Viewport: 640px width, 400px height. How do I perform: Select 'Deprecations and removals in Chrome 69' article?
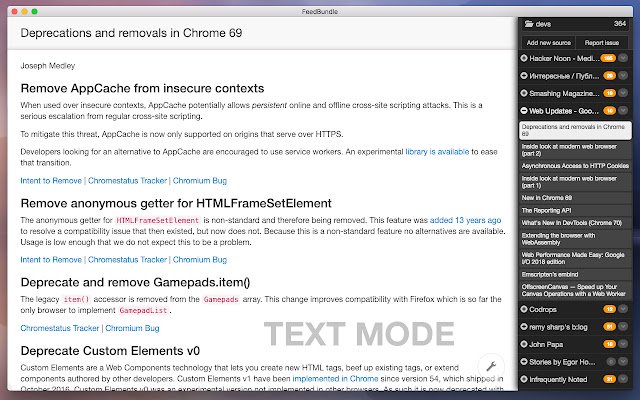tap(575, 130)
